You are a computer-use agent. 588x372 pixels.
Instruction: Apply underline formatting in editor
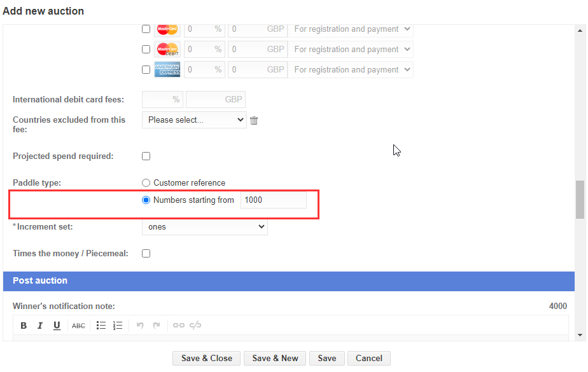(x=57, y=326)
